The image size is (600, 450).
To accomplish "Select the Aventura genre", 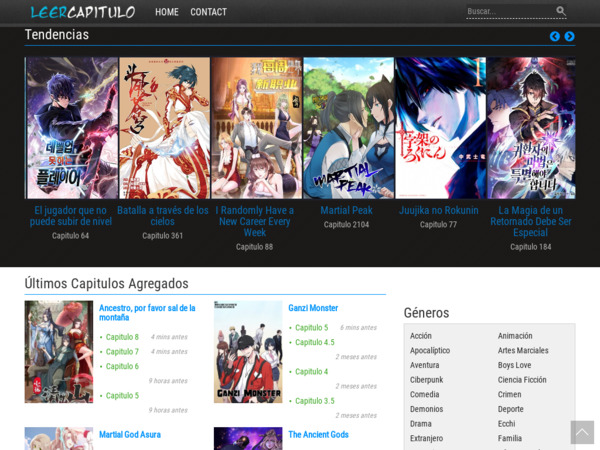I will 424,365.
